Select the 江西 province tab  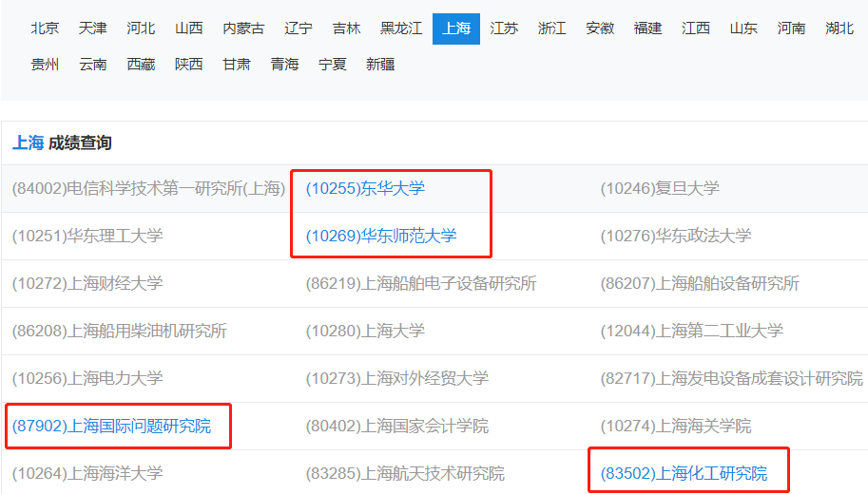coord(696,28)
